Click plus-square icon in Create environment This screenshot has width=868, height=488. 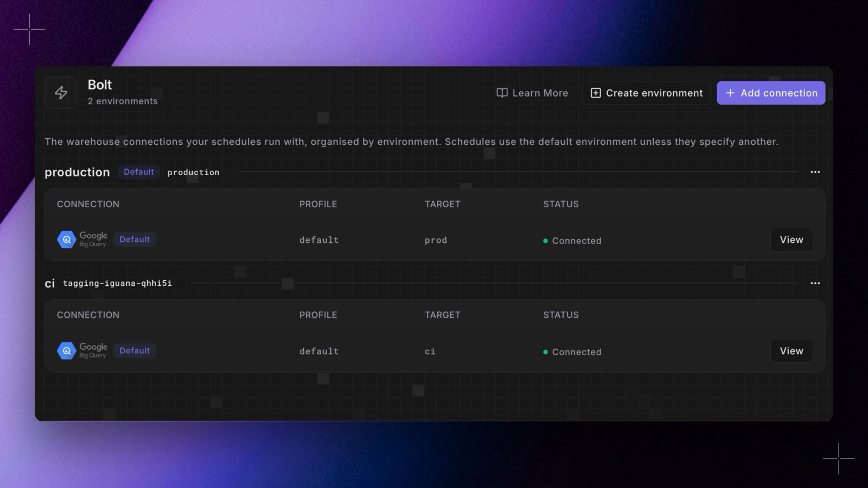point(596,93)
